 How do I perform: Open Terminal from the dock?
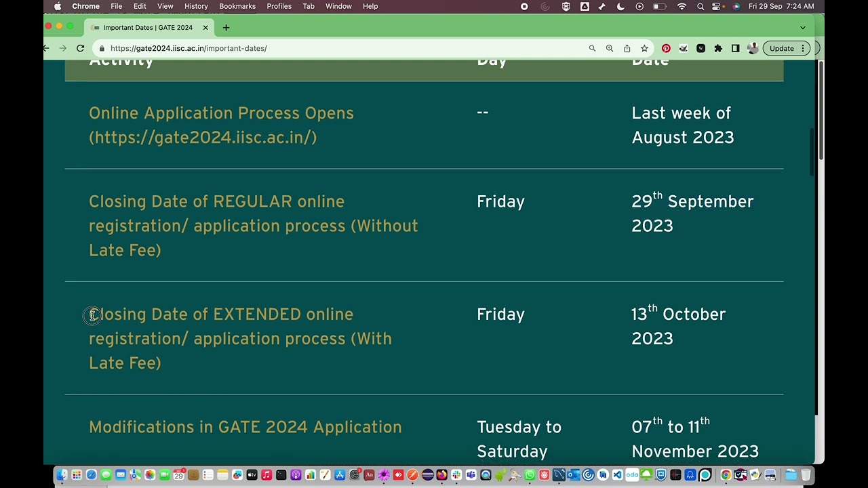pos(281,475)
